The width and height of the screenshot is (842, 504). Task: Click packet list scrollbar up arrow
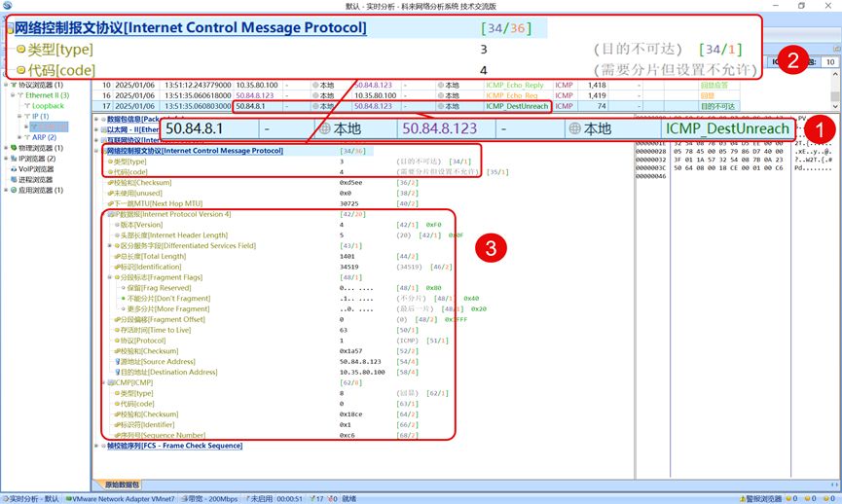tap(835, 74)
